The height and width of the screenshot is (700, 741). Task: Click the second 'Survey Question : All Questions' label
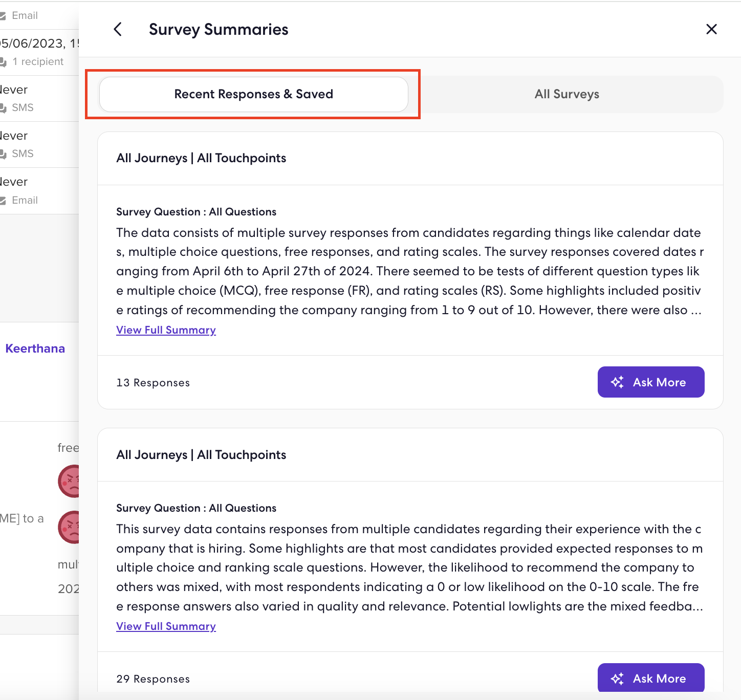point(196,508)
